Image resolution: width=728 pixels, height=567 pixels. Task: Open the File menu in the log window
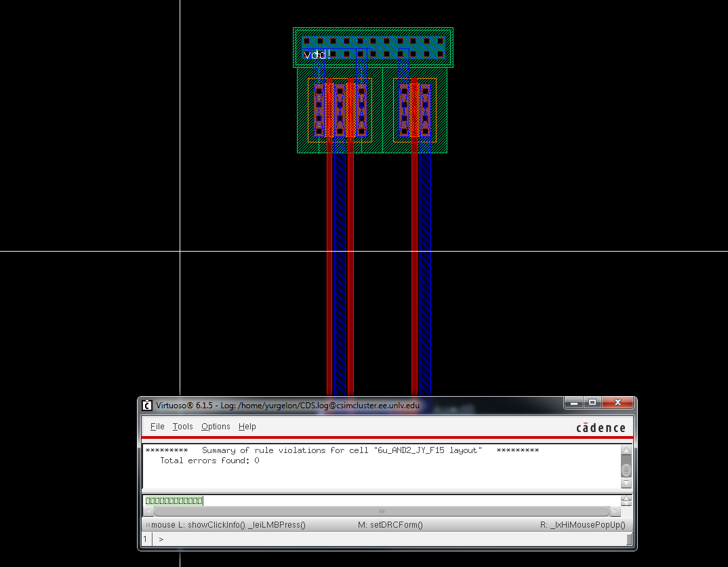point(157,427)
